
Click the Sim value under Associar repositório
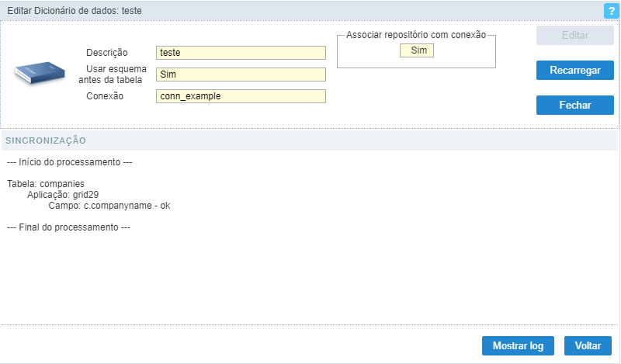(417, 50)
